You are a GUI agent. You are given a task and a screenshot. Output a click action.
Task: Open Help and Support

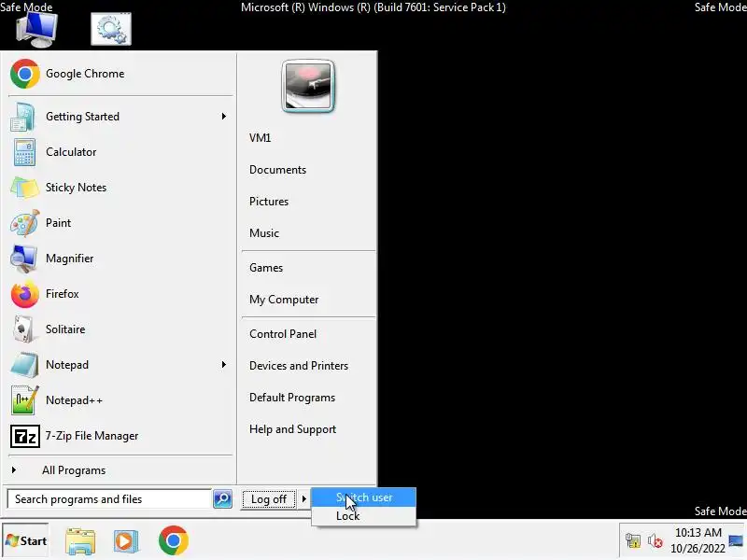coord(292,429)
